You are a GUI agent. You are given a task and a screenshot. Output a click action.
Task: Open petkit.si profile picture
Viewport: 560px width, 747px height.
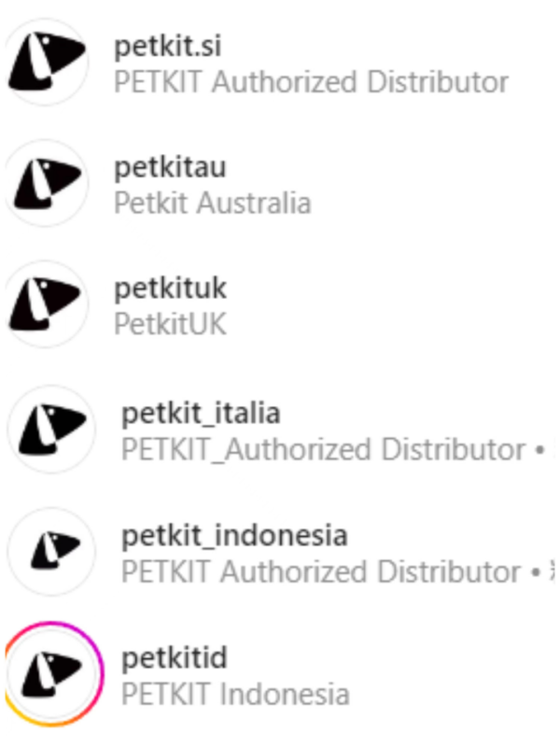pyautogui.click(x=46, y=62)
